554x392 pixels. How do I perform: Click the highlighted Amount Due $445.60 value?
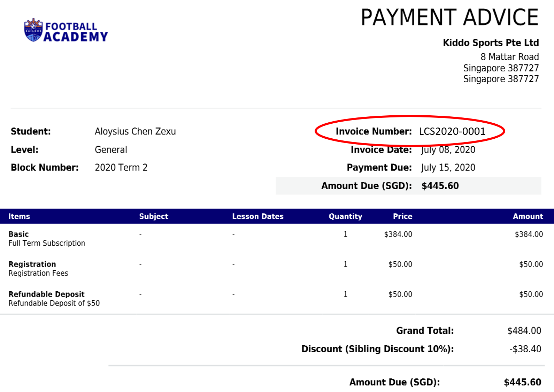tap(440, 186)
